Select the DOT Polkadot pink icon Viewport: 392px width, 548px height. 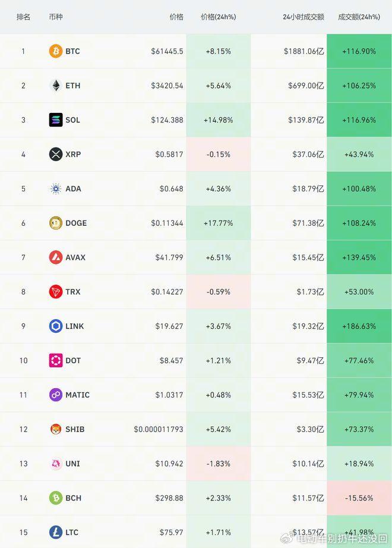pos(56,360)
